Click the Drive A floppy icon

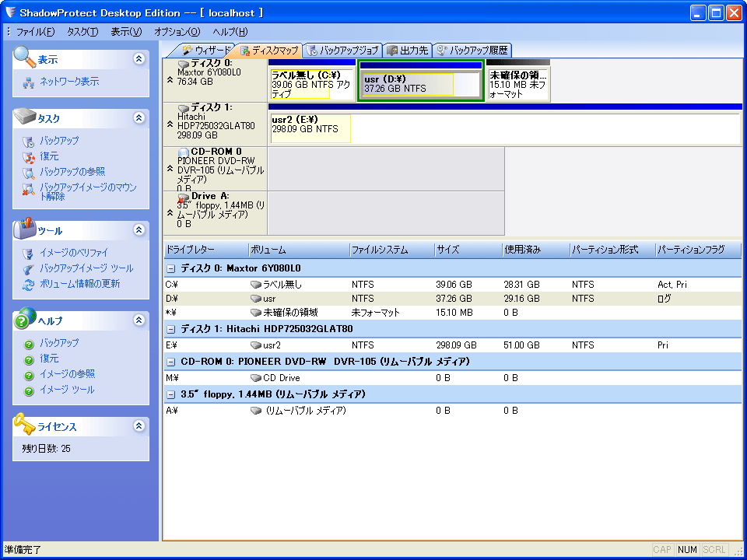184,197
